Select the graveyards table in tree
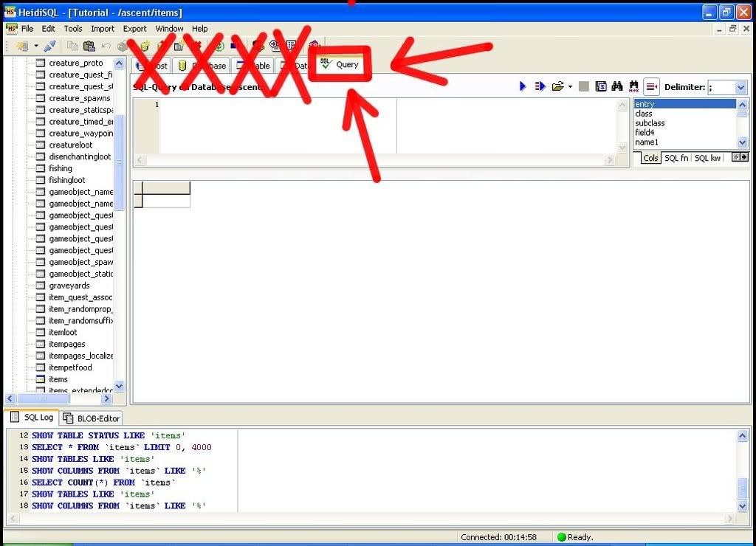 pos(69,286)
